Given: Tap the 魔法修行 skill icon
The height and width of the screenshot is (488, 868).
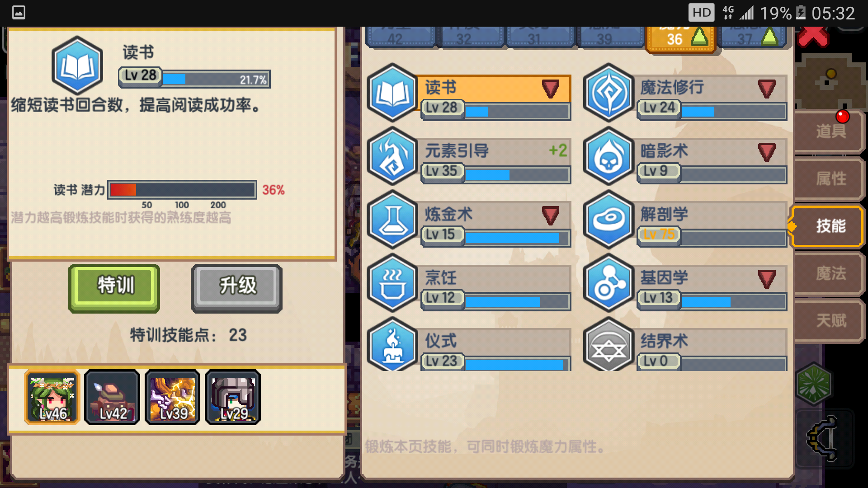Looking at the screenshot, I should [x=609, y=93].
